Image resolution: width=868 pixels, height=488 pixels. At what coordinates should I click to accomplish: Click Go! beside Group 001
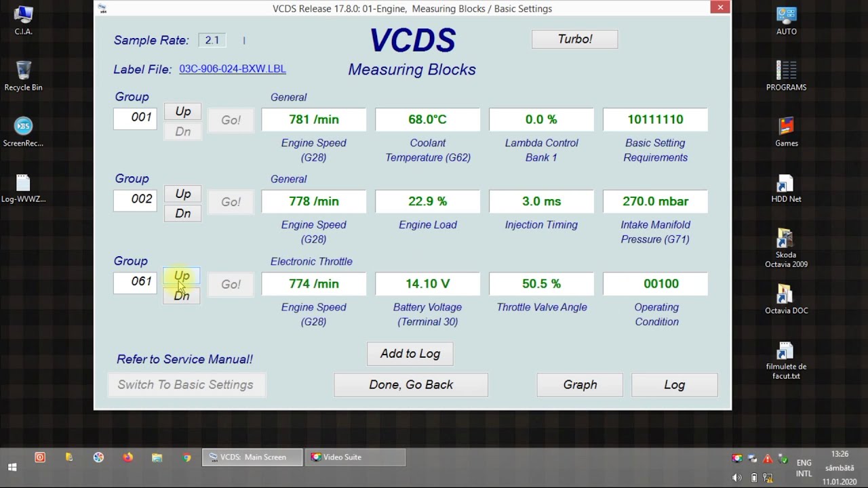(x=231, y=120)
